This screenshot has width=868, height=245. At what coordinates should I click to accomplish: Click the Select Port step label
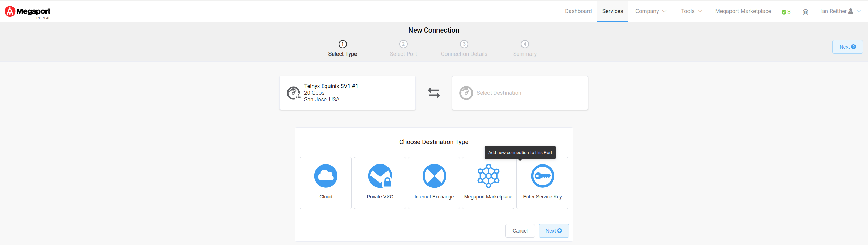(403, 54)
